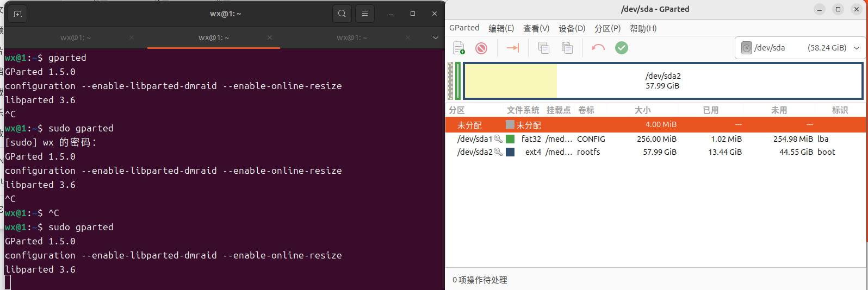
Task: Click the 57.99 GiB size cell
Action: [660, 152]
